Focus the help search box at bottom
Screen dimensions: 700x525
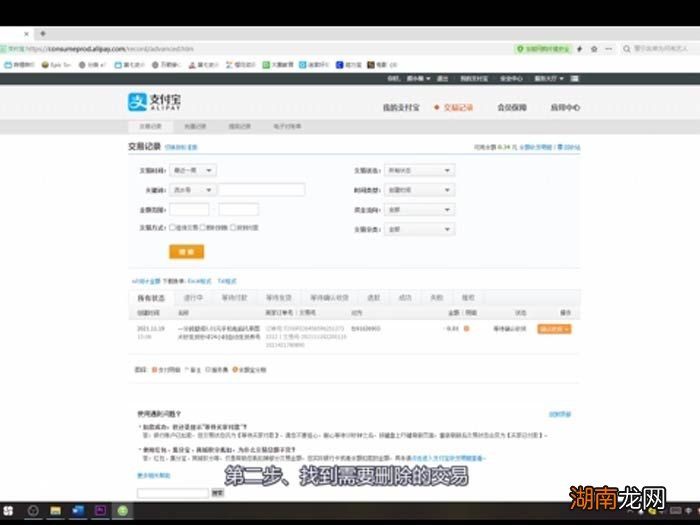173,493
